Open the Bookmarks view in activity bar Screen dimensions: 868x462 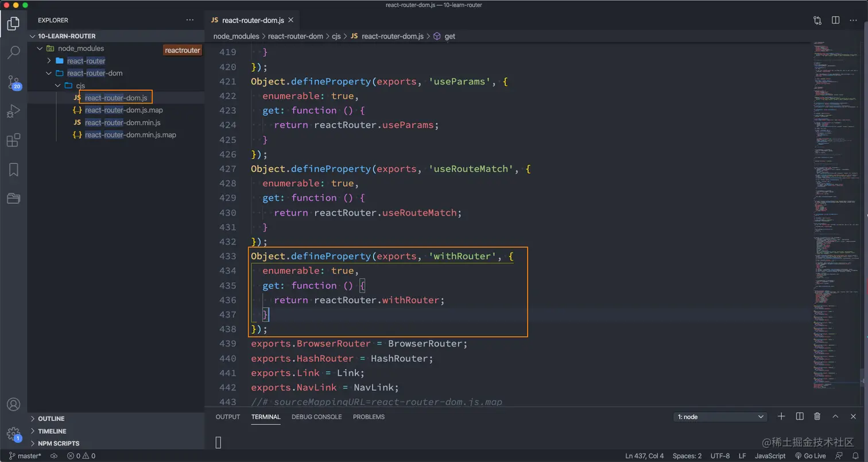[13, 170]
